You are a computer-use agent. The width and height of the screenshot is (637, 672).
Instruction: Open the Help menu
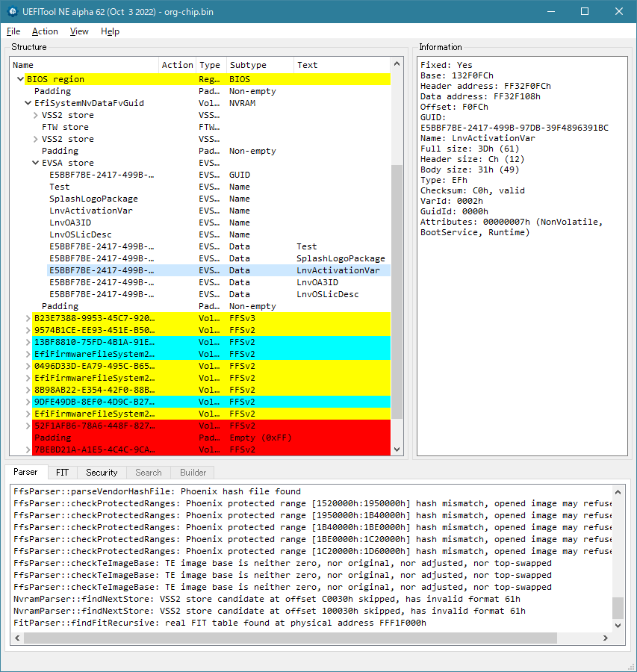tap(110, 31)
